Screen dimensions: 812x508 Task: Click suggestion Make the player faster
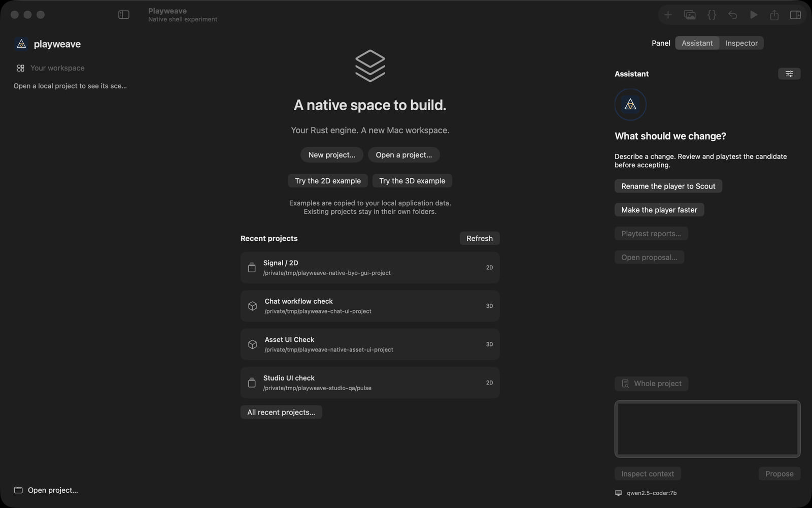pos(659,210)
